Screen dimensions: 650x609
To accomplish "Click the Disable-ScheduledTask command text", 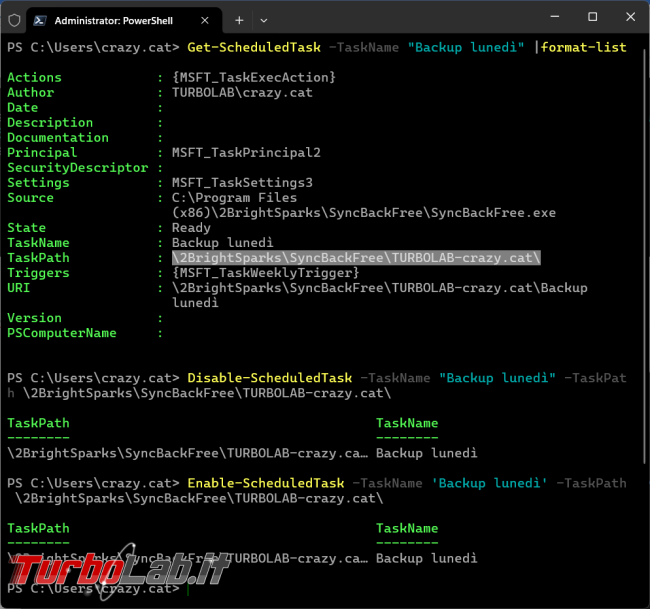I will pyautogui.click(x=269, y=378).
